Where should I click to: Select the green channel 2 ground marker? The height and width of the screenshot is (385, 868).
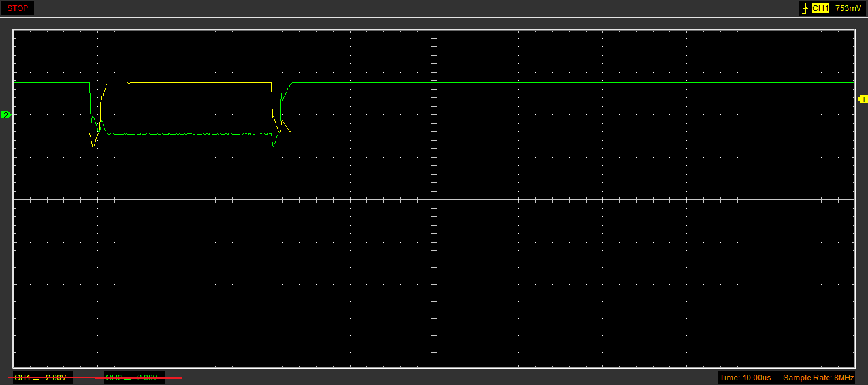click(x=6, y=115)
